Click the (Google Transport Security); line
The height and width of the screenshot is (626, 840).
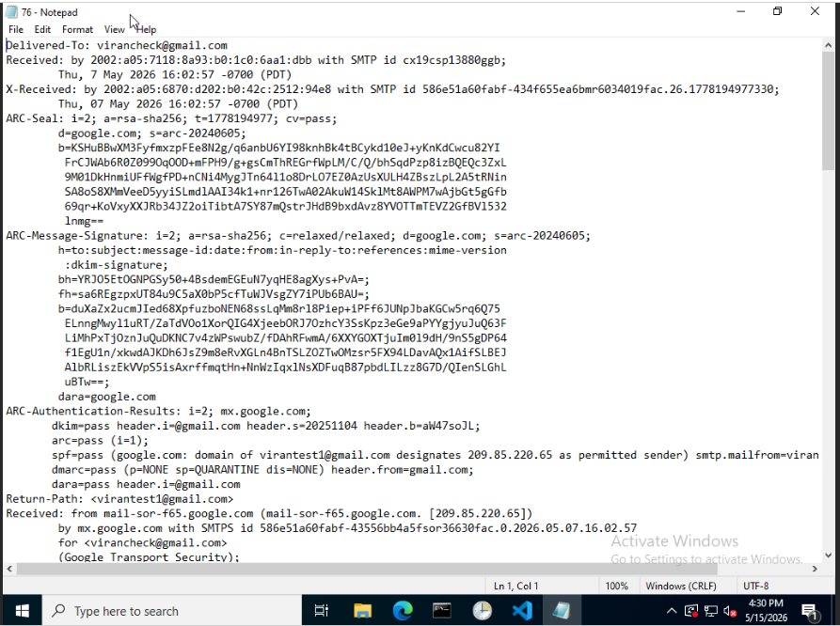(149, 557)
